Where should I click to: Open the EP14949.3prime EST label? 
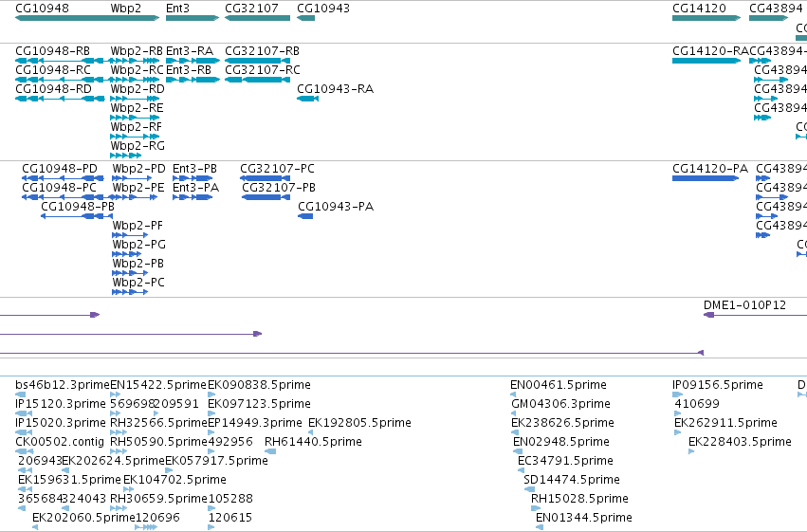255,424
